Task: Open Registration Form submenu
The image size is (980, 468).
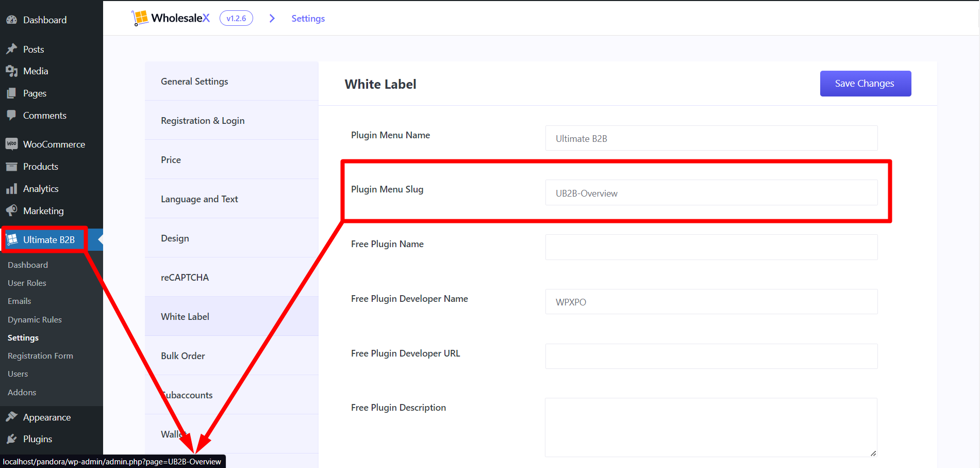Action: coord(40,356)
